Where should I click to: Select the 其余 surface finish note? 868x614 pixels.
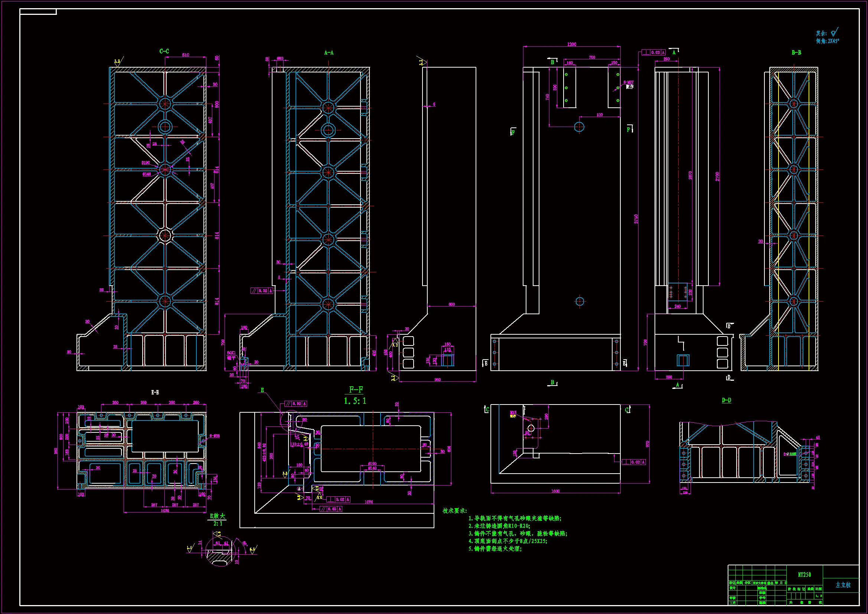point(821,34)
